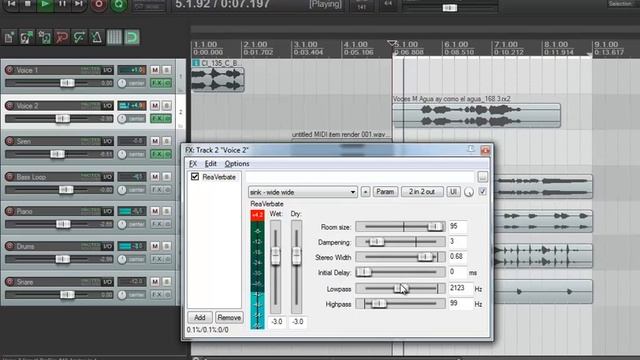Open the FX button on Siren track
This screenshot has height=360, width=640.
157,154
